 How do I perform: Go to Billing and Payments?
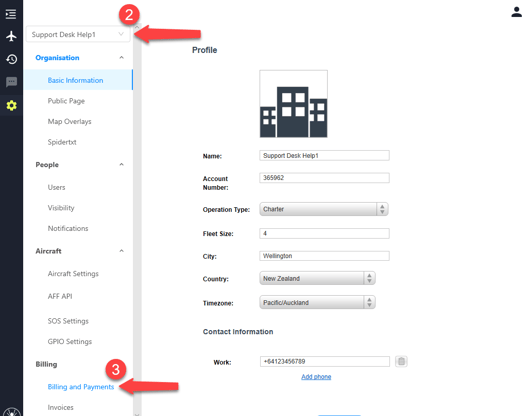point(81,387)
